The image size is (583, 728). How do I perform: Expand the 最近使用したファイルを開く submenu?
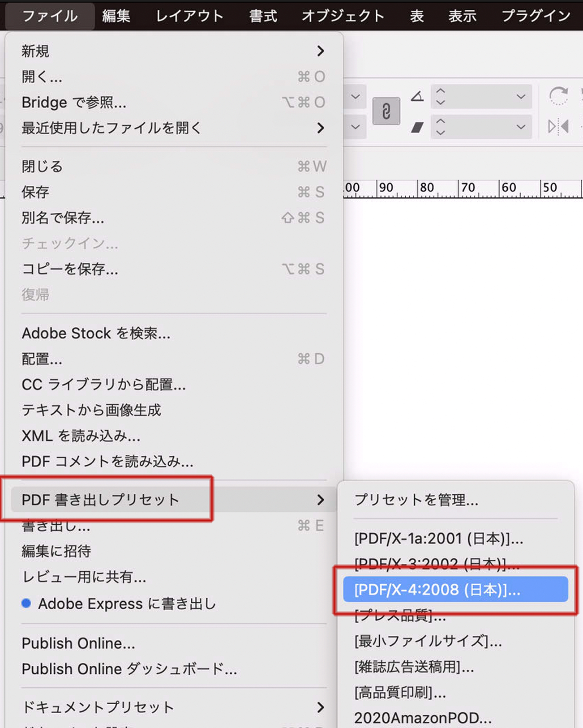(x=320, y=128)
